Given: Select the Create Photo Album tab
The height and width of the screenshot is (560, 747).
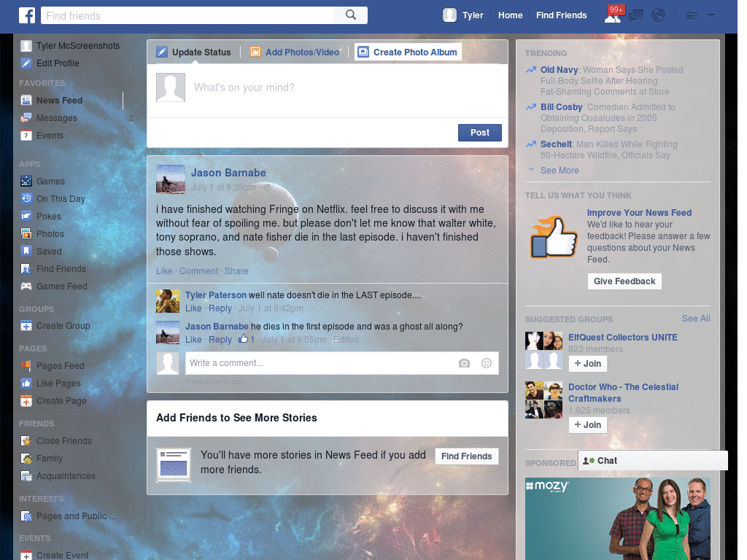Looking at the screenshot, I should (408, 52).
